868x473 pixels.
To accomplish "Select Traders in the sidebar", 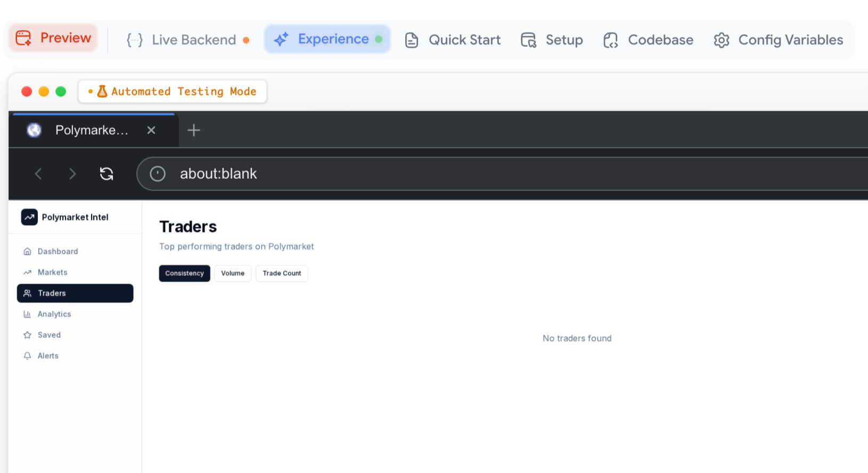I will [75, 293].
